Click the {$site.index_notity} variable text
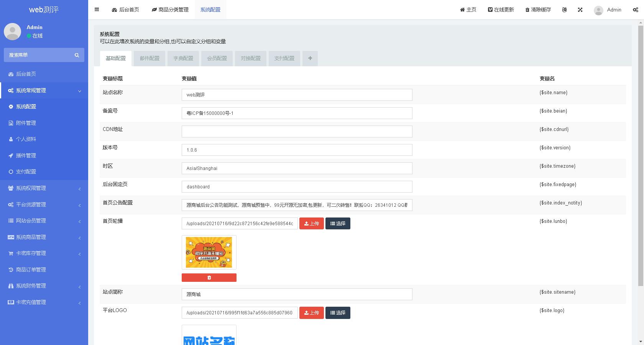This screenshot has width=644, height=345. 560,203
